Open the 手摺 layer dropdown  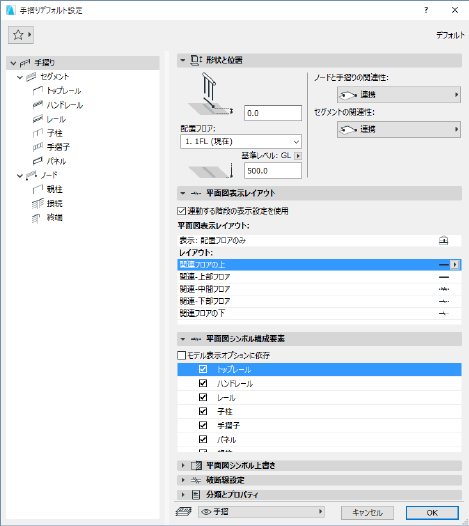261,512
